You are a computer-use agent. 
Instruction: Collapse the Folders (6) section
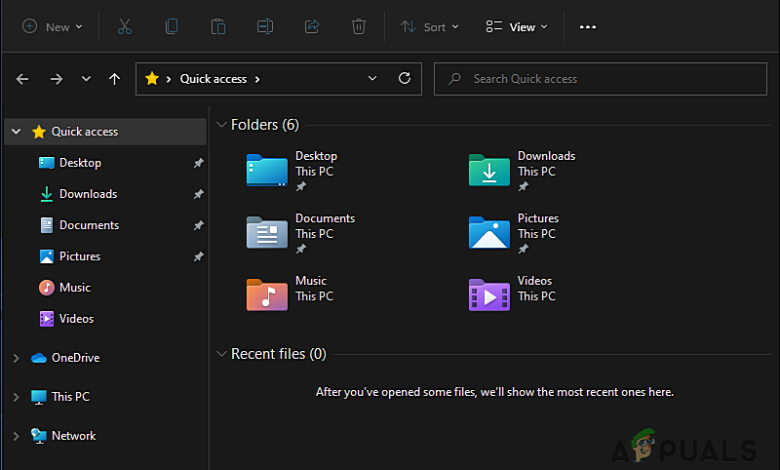(221, 125)
